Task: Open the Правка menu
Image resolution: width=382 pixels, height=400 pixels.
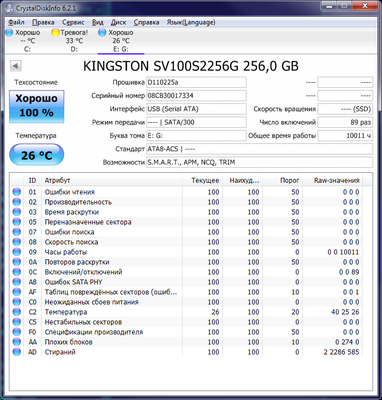Action: 43,22
